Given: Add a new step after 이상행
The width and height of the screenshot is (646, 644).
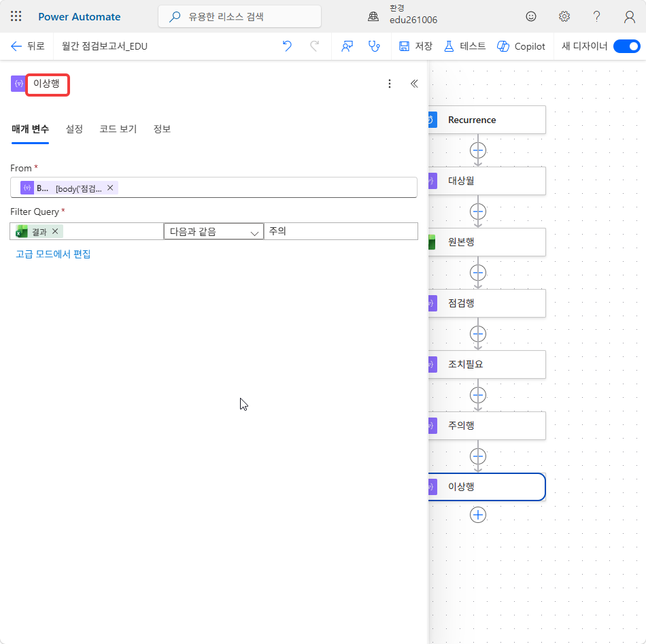Looking at the screenshot, I should [x=478, y=515].
